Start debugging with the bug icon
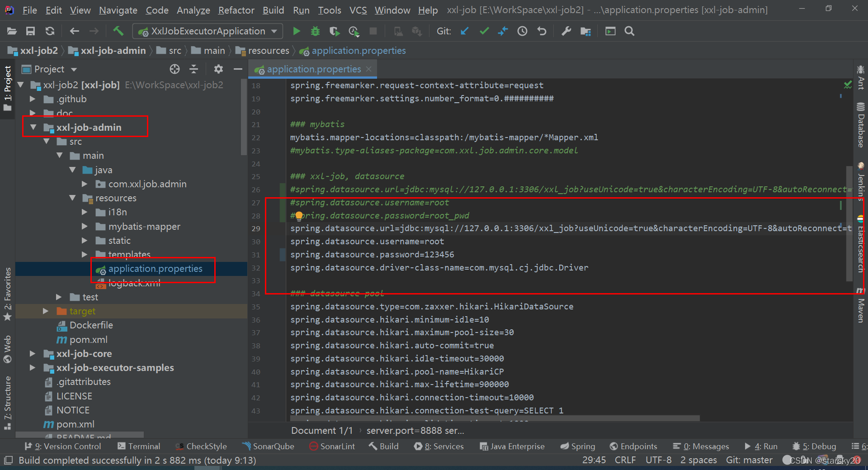The height and width of the screenshot is (470, 868). pyautogui.click(x=315, y=31)
